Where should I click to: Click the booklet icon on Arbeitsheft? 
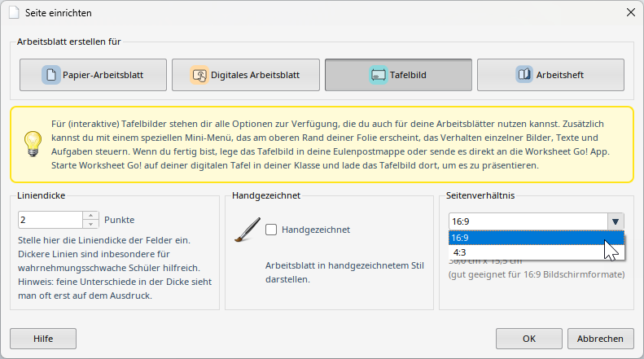point(524,75)
